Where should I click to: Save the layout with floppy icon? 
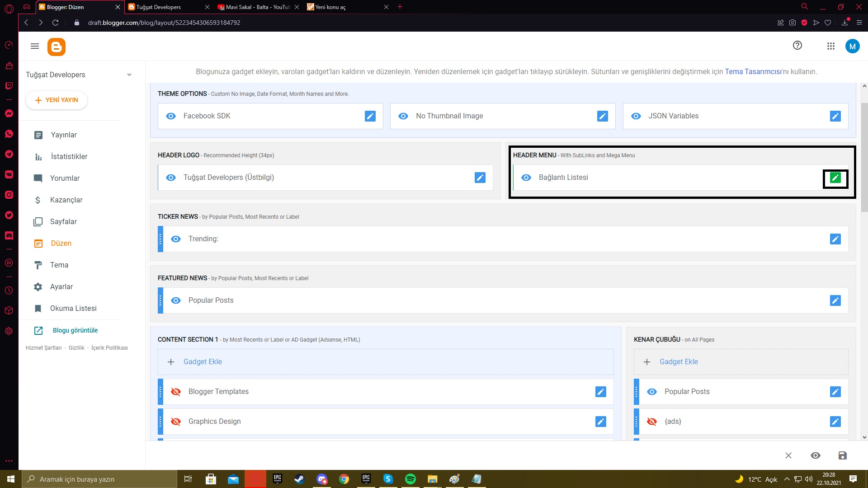tap(843, 455)
